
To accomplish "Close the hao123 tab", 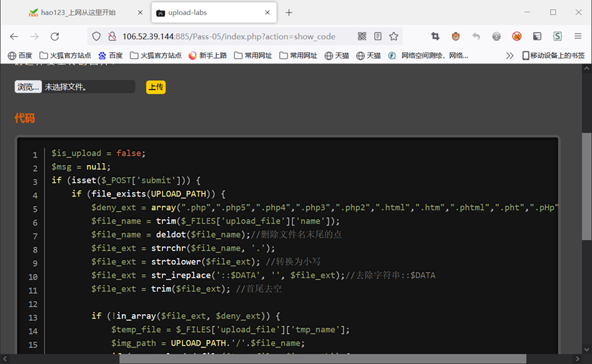I will coord(140,12).
